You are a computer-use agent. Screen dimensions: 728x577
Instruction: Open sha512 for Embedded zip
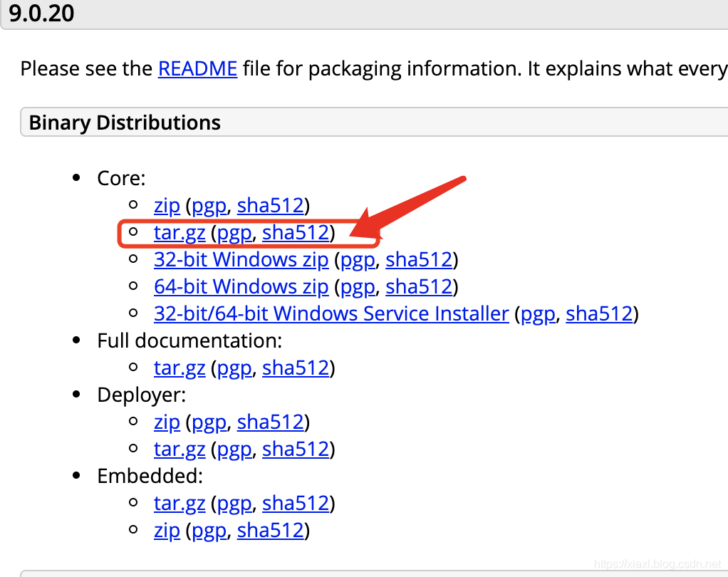[x=271, y=531]
